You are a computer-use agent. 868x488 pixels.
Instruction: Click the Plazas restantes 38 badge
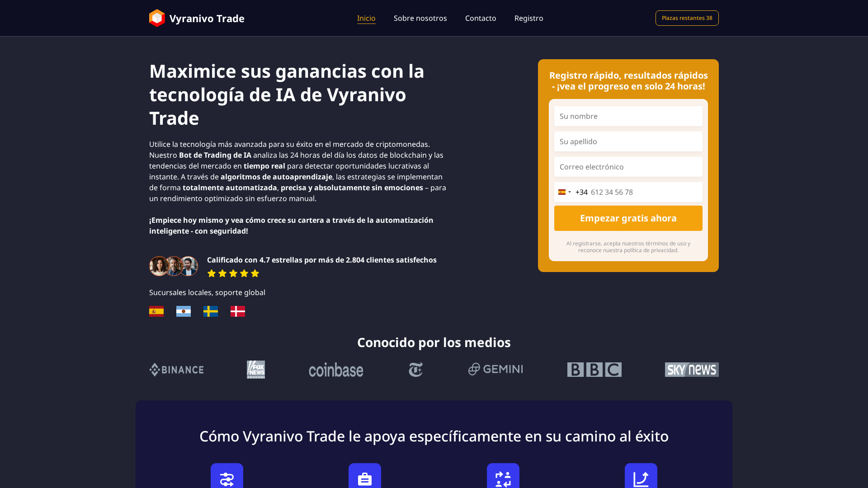(x=687, y=18)
